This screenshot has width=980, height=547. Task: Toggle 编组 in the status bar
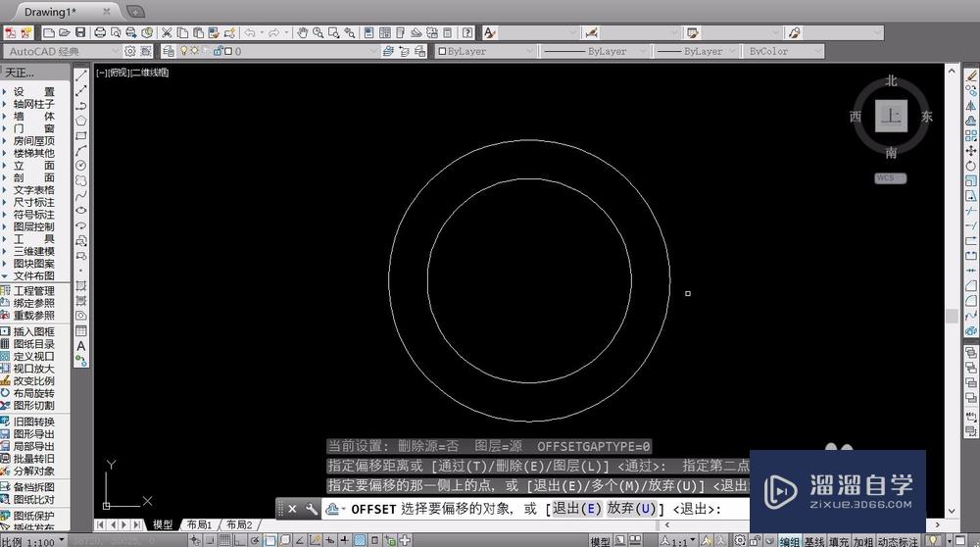pyautogui.click(x=789, y=541)
